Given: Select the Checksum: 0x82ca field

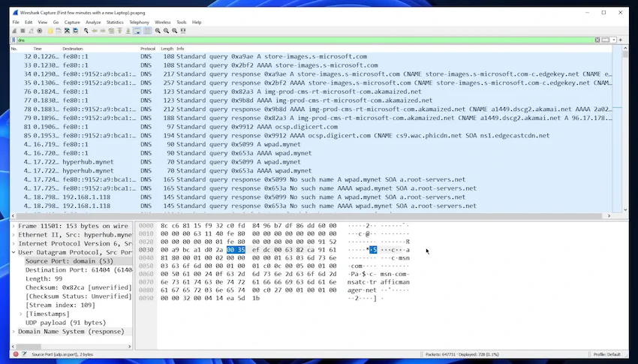Looking at the screenshot, I should point(79,287).
